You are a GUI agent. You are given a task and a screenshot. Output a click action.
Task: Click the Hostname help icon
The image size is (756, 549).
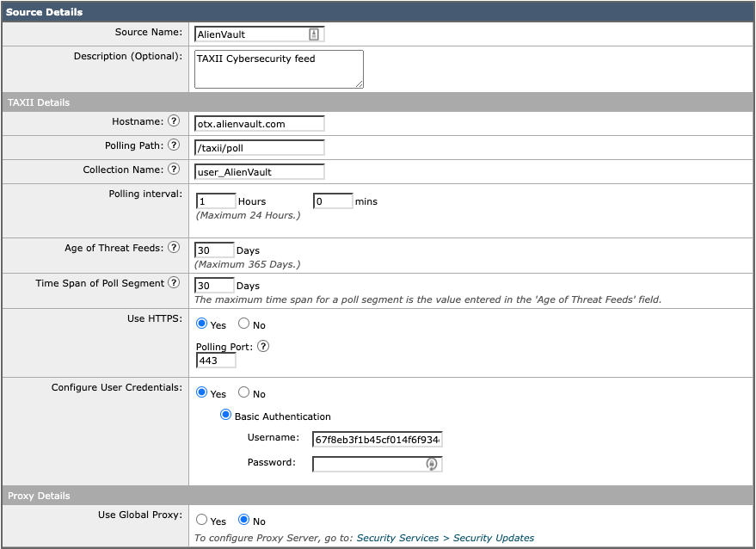click(x=174, y=120)
